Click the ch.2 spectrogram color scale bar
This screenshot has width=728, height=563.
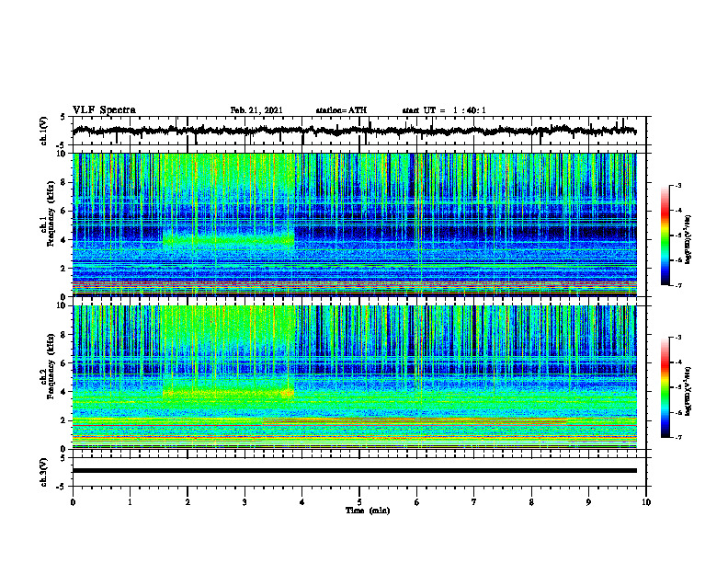pyautogui.click(x=665, y=387)
